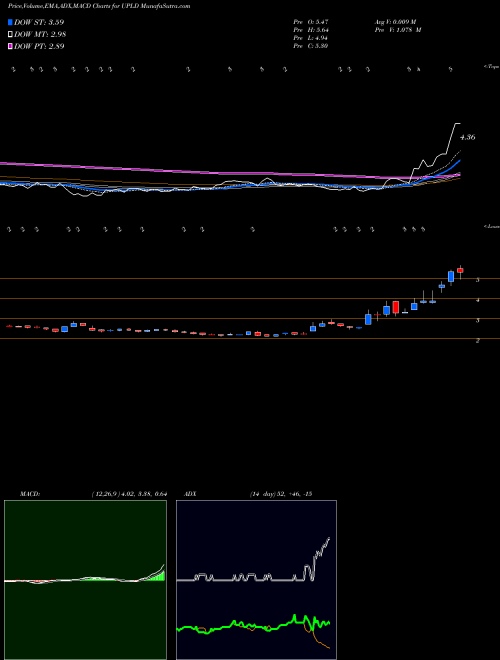Click the ADX values '(14 day) 52, +46, -15'
Image resolution: width=500 pixels, height=660 pixels.
[x=281, y=494]
